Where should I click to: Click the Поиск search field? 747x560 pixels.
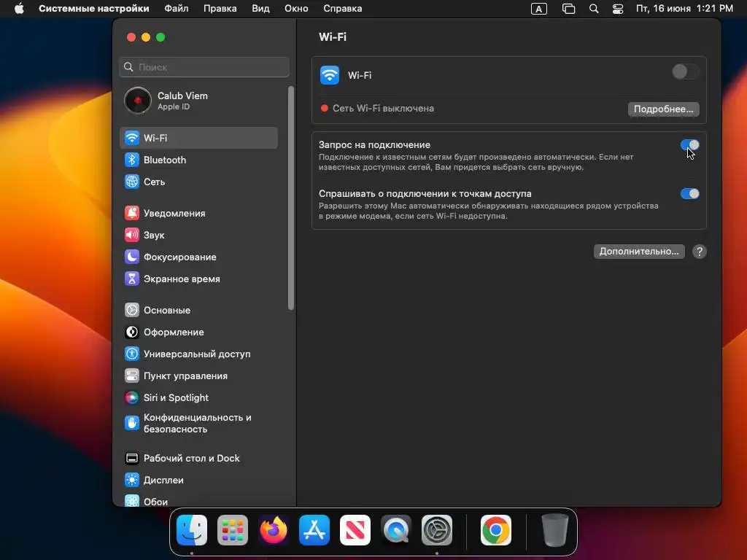click(x=204, y=67)
